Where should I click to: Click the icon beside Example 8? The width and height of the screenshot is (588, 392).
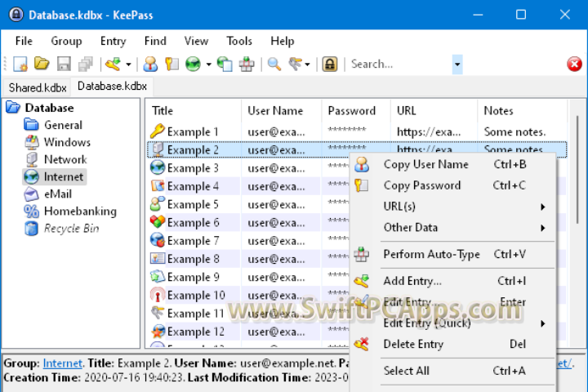[x=158, y=258]
